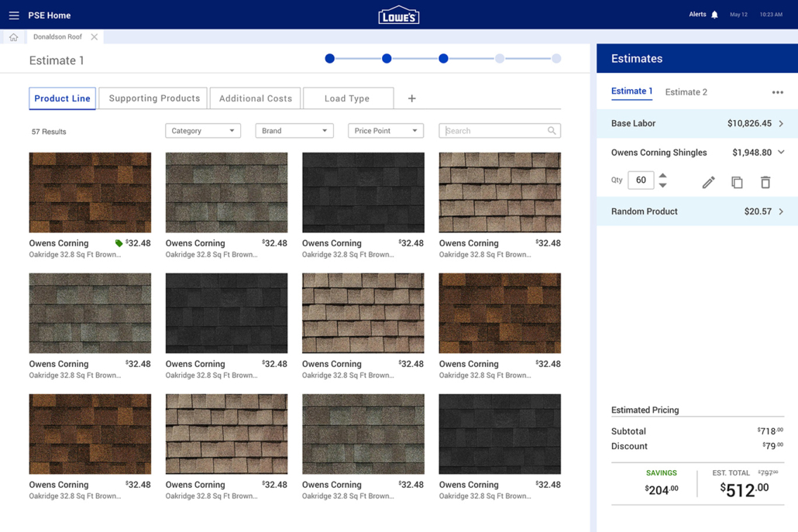Image resolution: width=798 pixels, height=532 pixels.
Task: Click the Savings amount $204.00
Action: 662,489
